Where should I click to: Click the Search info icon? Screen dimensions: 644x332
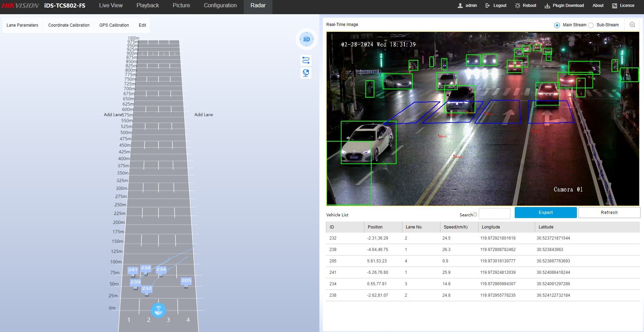[x=475, y=215]
